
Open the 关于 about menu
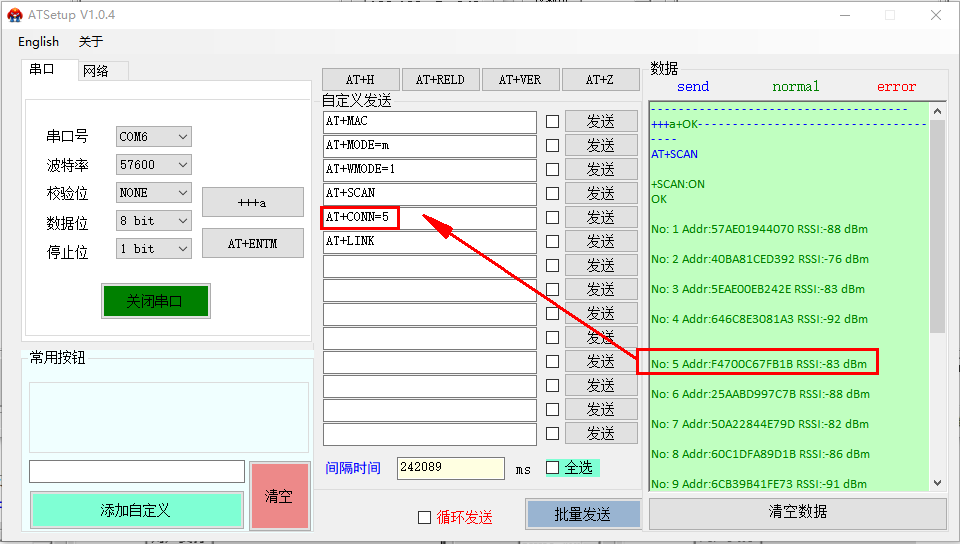coord(91,42)
